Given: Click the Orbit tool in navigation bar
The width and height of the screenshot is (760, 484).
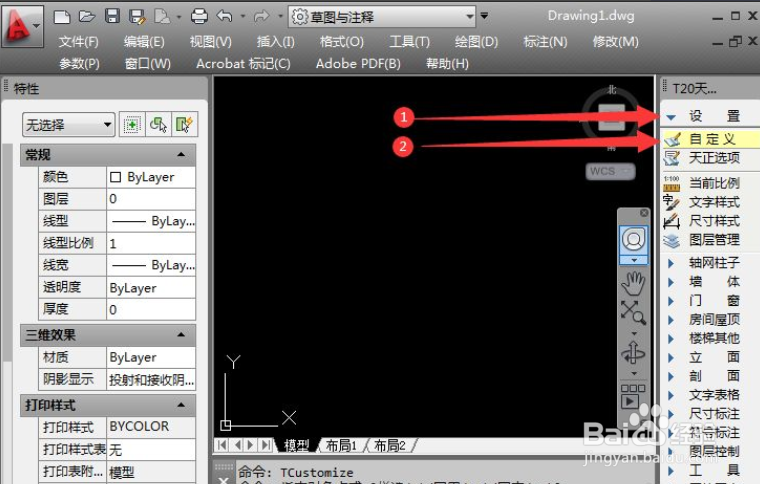Looking at the screenshot, I should [x=633, y=353].
